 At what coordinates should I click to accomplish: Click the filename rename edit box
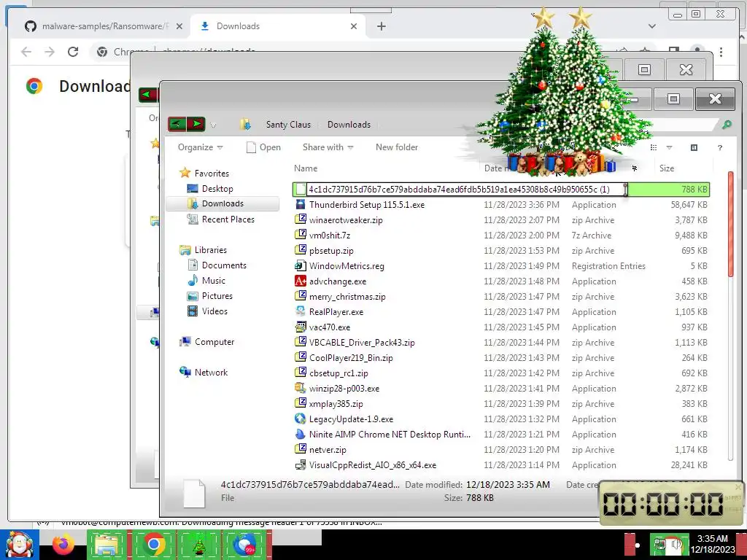tap(467, 190)
